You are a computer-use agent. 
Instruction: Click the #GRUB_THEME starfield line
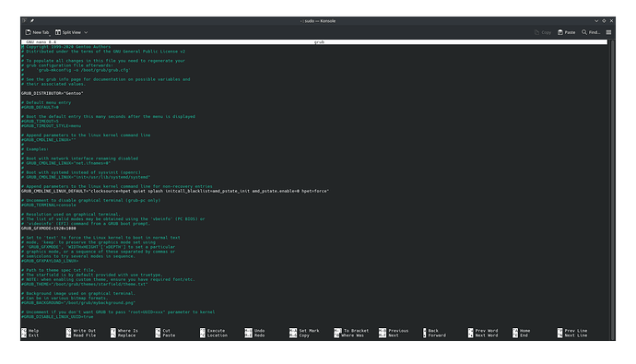[85, 284]
